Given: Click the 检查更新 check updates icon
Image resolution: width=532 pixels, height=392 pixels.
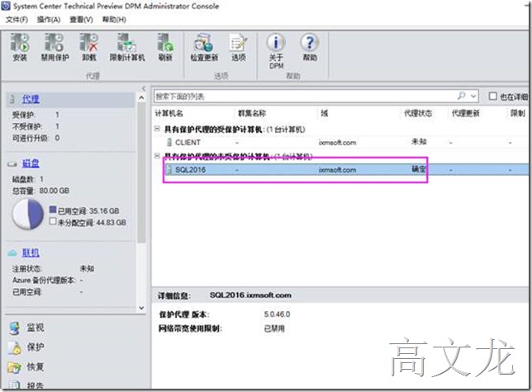Looking at the screenshot, I should 203,42.
